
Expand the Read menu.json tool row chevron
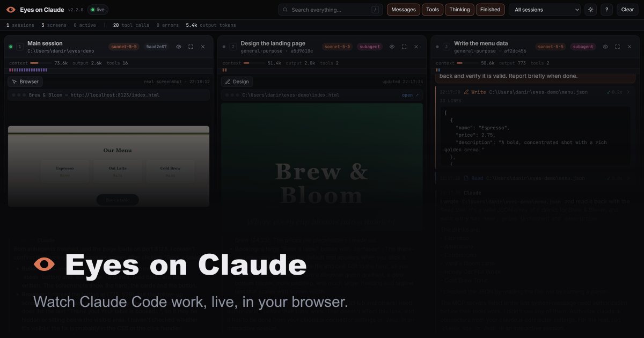[629, 178]
